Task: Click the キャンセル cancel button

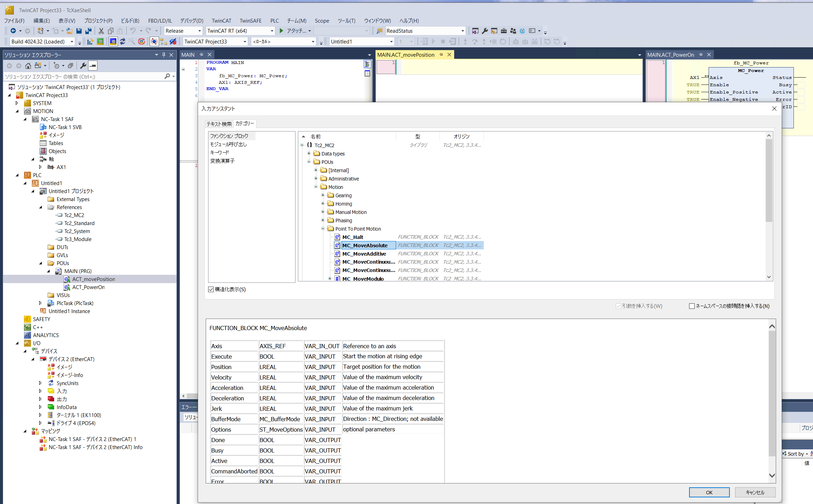Action: click(x=755, y=492)
